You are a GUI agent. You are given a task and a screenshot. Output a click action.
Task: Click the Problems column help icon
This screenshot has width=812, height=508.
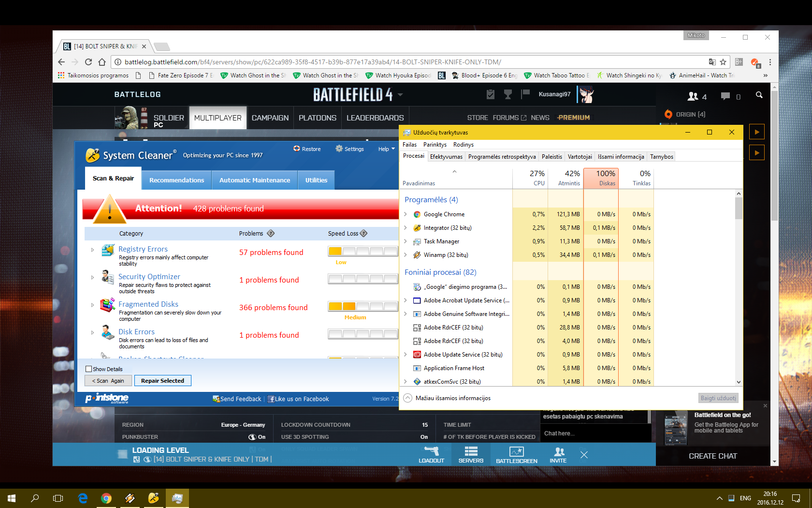[x=271, y=233]
